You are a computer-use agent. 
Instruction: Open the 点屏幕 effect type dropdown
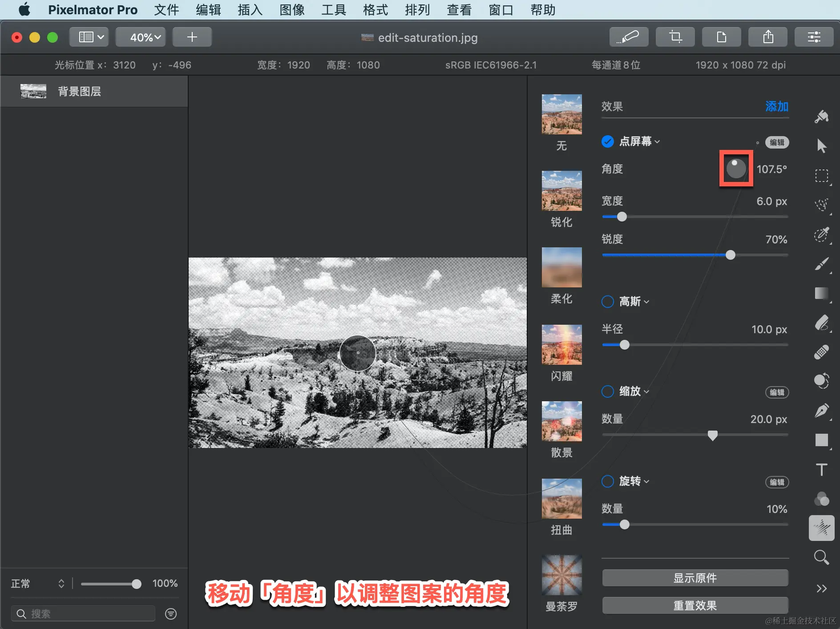(640, 141)
